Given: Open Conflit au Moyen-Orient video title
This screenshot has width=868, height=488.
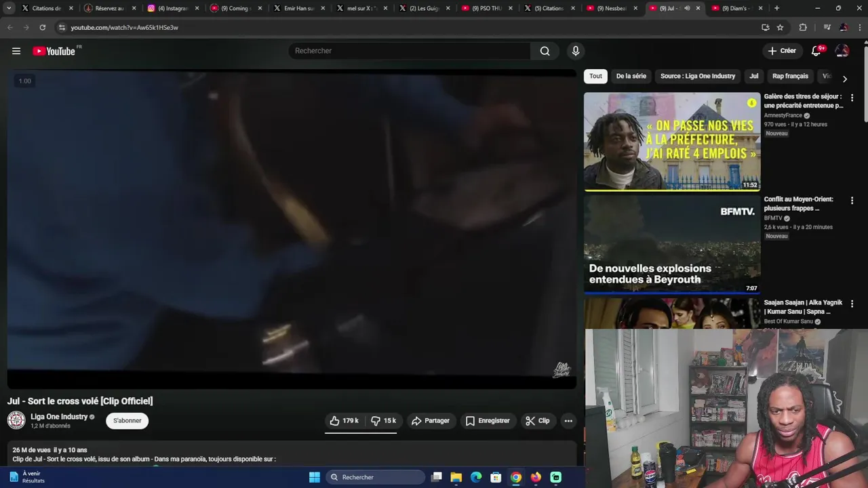Looking at the screenshot, I should 798,204.
